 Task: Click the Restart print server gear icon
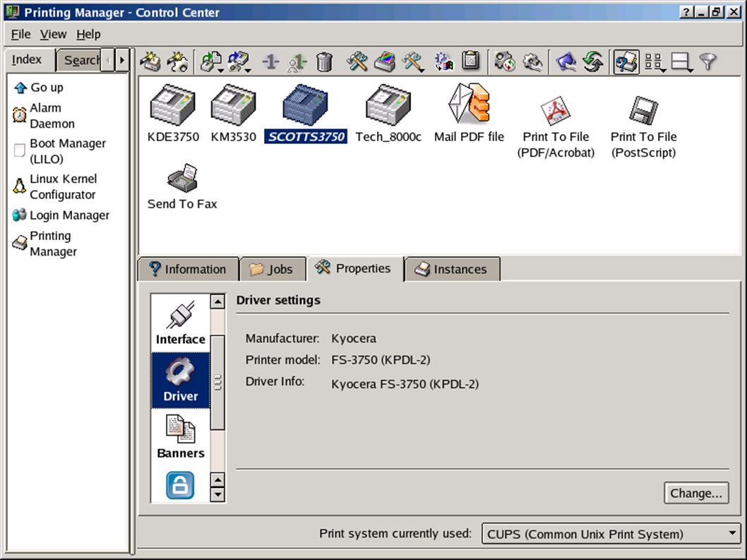pos(505,62)
